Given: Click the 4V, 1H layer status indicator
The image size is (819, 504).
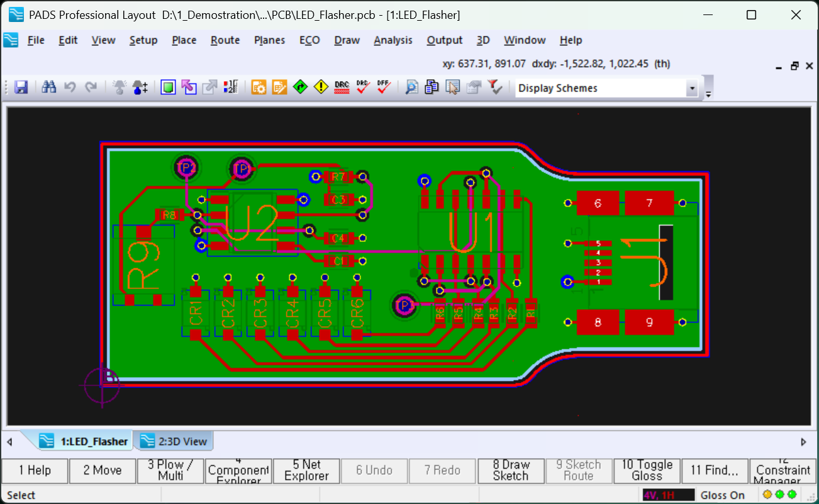Looking at the screenshot, I should [x=668, y=495].
